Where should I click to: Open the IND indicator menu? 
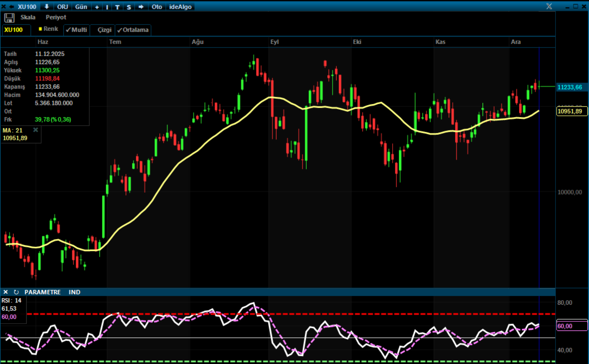pos(74,292)
